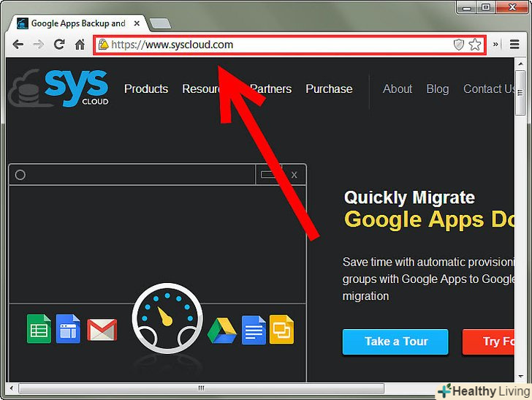Click the vertical scrollbar thumb
The image size is (532, 400).
520,93
